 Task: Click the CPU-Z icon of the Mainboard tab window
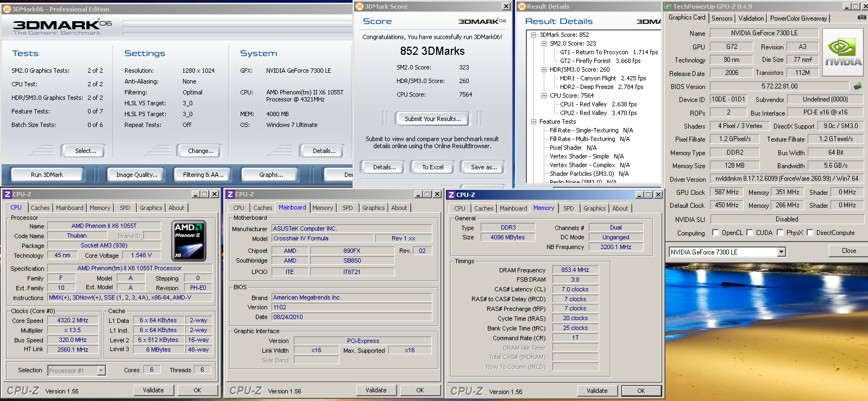point(230,194)
